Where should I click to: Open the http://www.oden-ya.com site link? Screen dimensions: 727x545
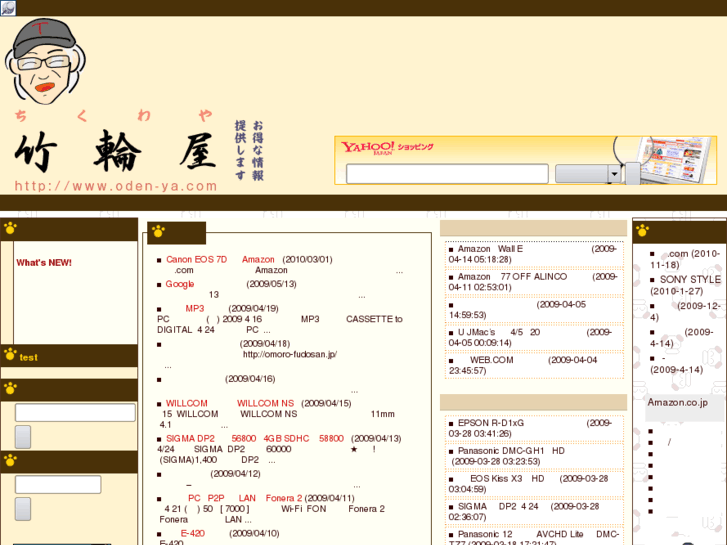pos(116,186)
